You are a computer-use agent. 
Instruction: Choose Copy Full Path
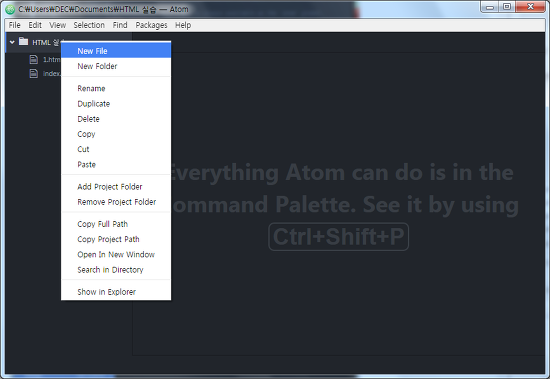coord(116,224)
